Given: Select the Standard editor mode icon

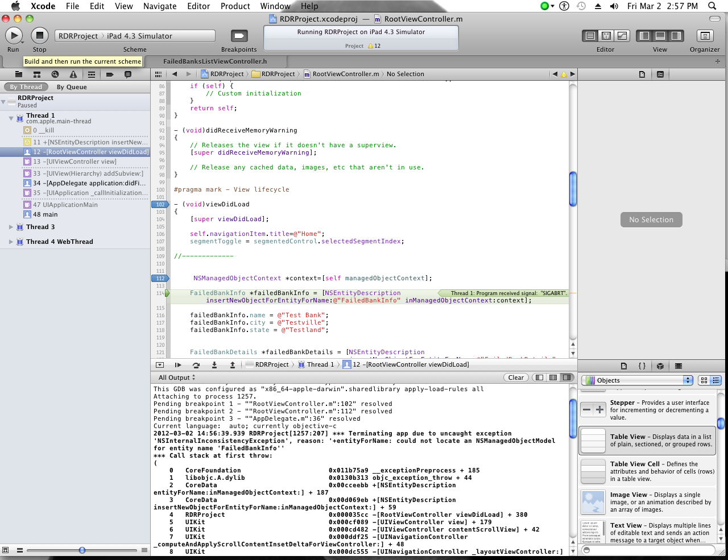Looking at the screenshot, I should pyautogui.click(x=590, y=36).
